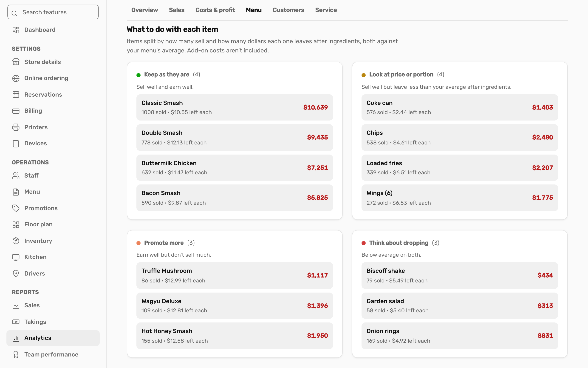Click the Bacon Smash item row
588x368 pixels.
235,198
